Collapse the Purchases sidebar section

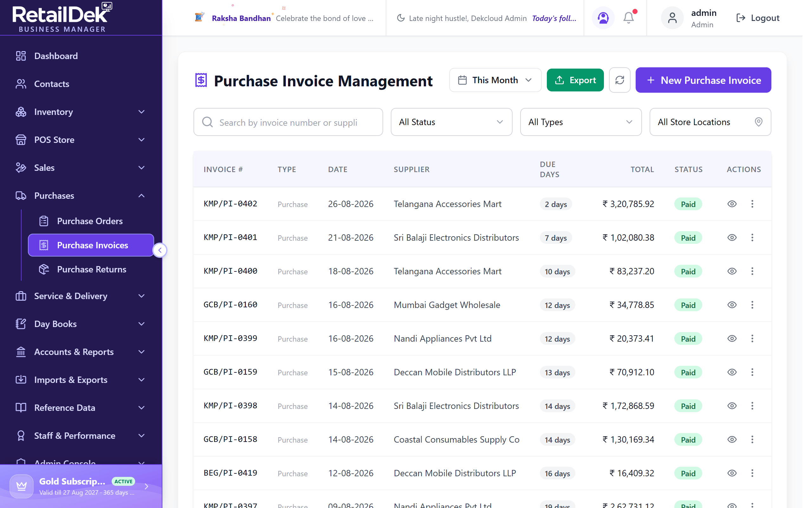point(81,196)
